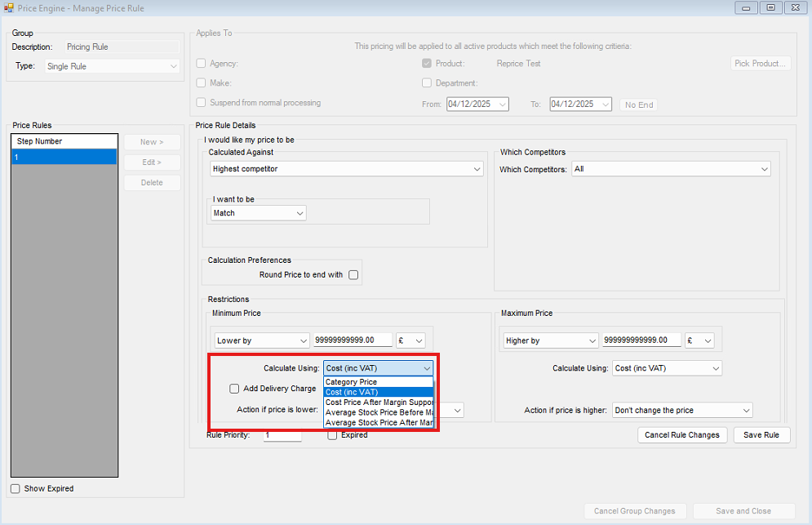Open the Maximum Price Calculate Using dropdown
Image resolution: width=812 pixels, height=525 pixels.
[667, 368]
